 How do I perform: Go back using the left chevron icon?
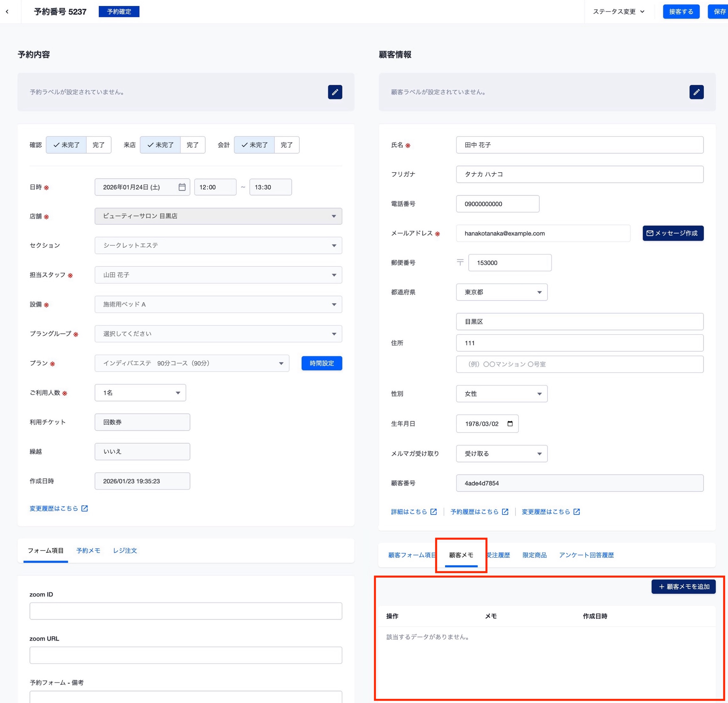pos(7,11)
